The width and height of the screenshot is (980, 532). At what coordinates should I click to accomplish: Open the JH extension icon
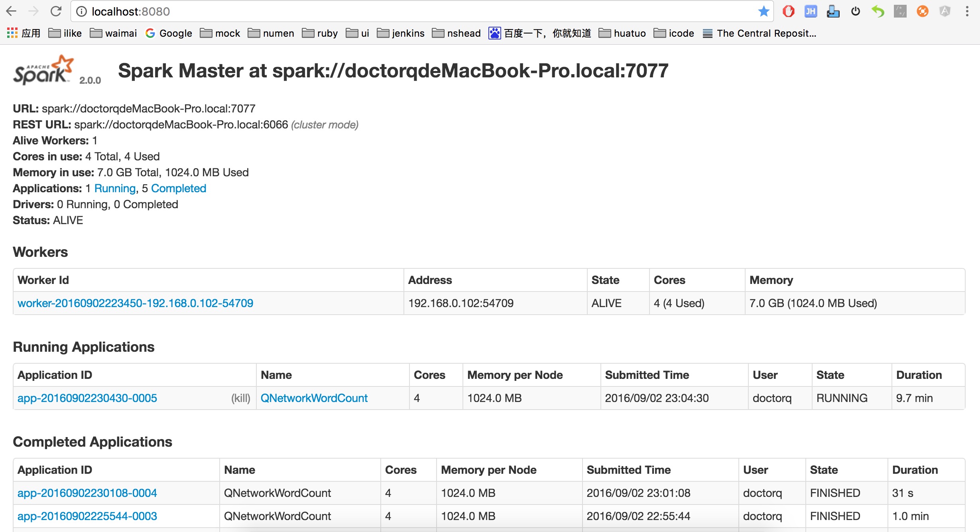[811, 11]
